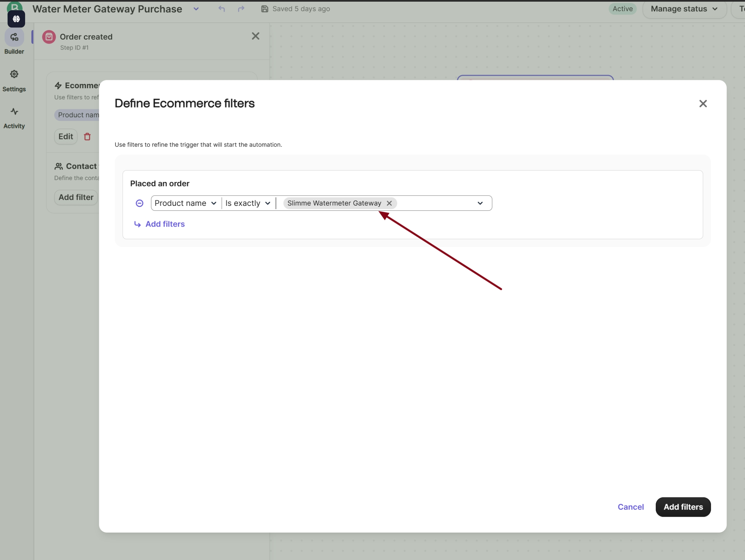Image resolution: width=745 pixels, height=560 pixels.
Task: Click Cancel in the dialog
Action: click(x=631, y=507)
